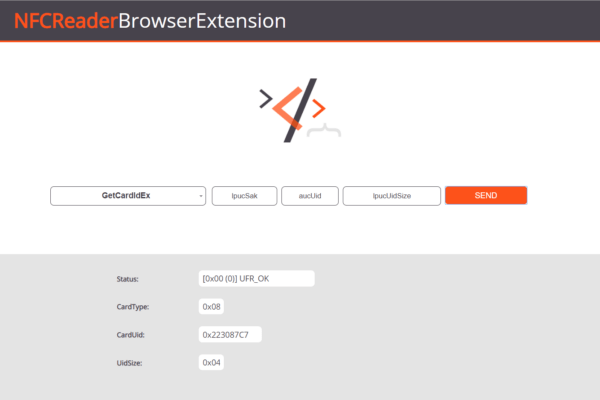
Task: Click the CardUid: label
Action: coord(130,335)
